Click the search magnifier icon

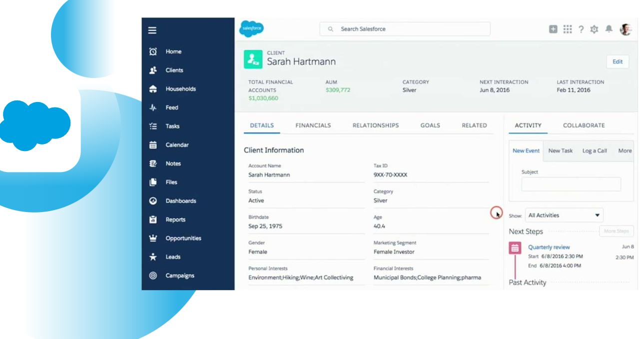(330, 29)
